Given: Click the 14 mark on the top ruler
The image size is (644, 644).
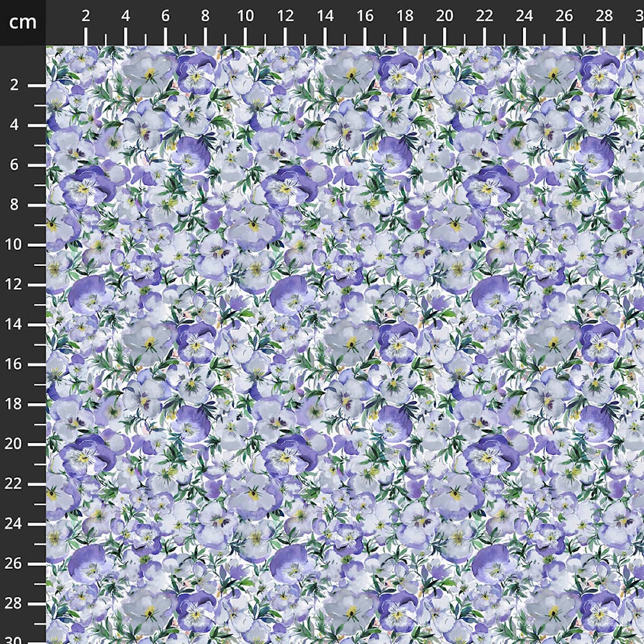Looking at the screenshot, I should pyautogui.click(x=325, y=17).
